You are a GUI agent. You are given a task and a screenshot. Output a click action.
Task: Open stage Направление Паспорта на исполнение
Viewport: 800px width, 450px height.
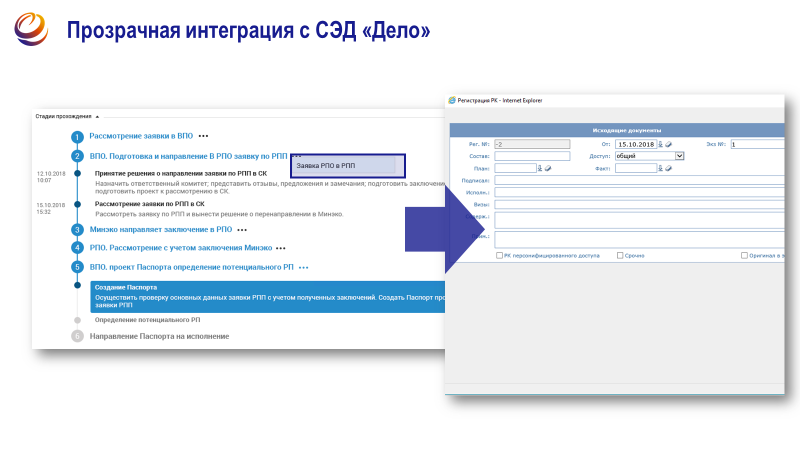[x=160, y=336]
